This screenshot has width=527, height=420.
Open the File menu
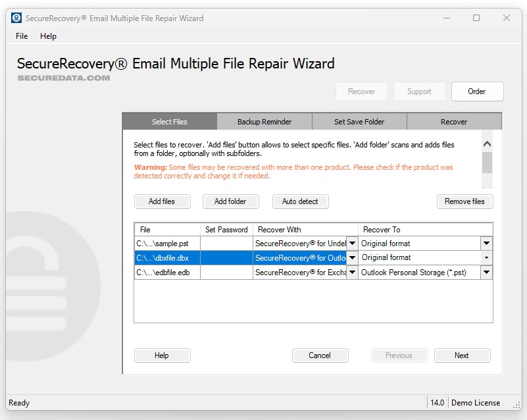click(22, 36)
